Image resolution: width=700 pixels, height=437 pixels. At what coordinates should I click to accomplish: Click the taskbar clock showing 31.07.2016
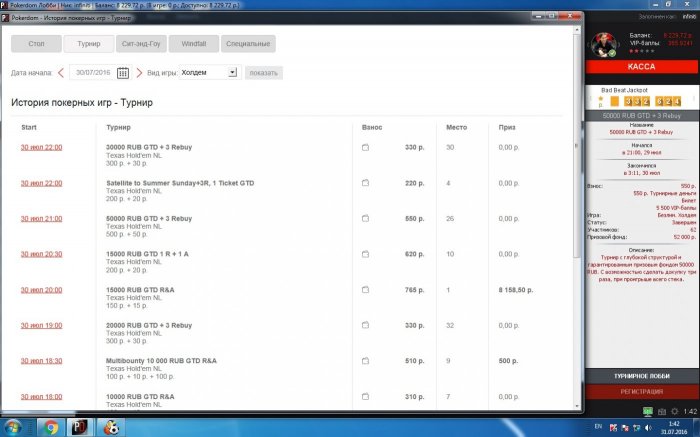674,428
